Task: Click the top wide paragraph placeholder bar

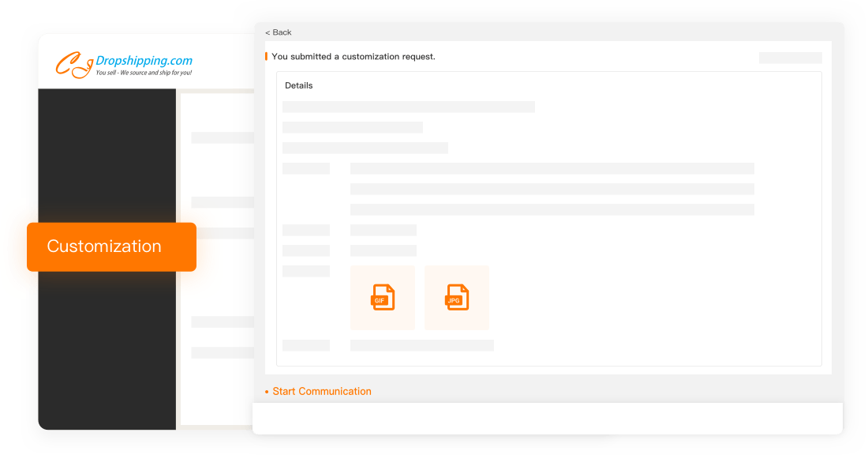Action: click(x=552, y=168)
